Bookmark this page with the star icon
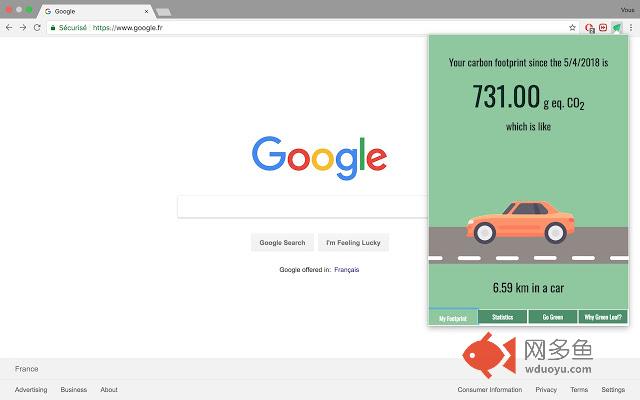 572,28
